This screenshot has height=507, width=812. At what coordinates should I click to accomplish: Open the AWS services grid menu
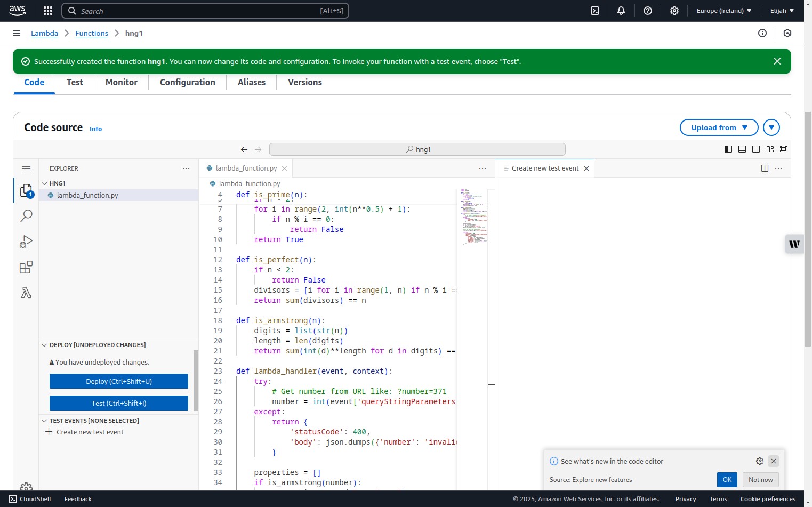[x=47, y=10]
